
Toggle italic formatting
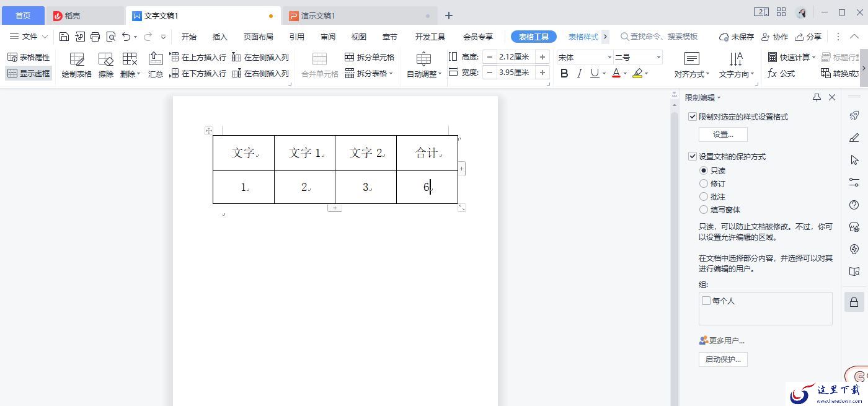(x=579, y=73)
